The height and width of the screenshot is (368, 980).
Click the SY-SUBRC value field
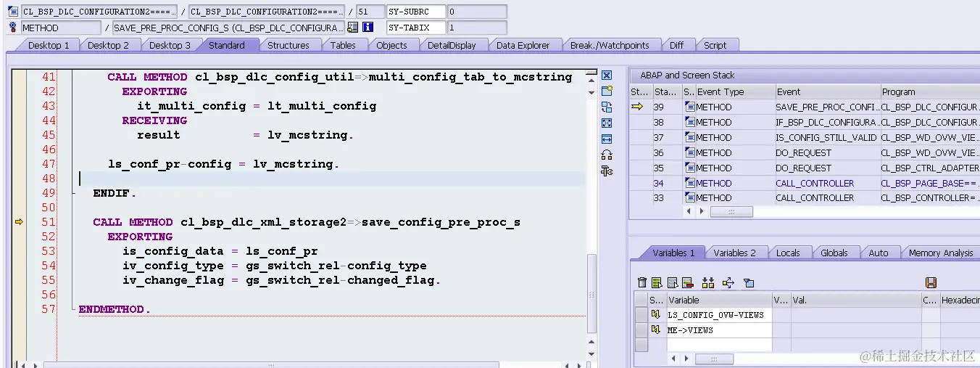pos(476,12)
